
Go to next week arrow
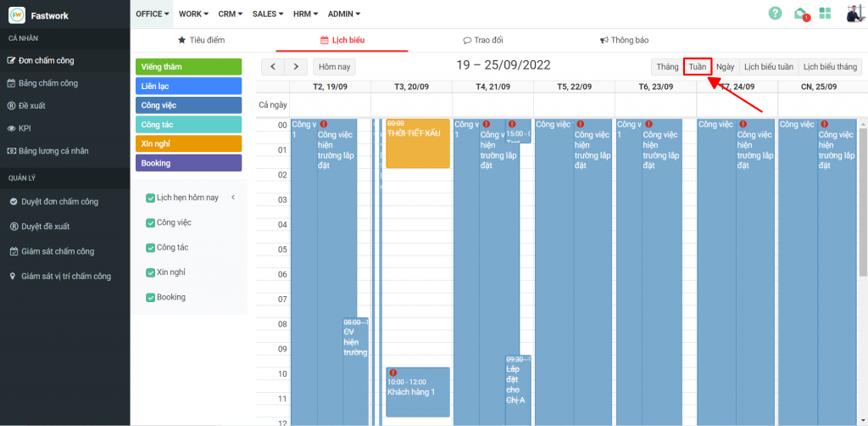click(x=295, y=66)
